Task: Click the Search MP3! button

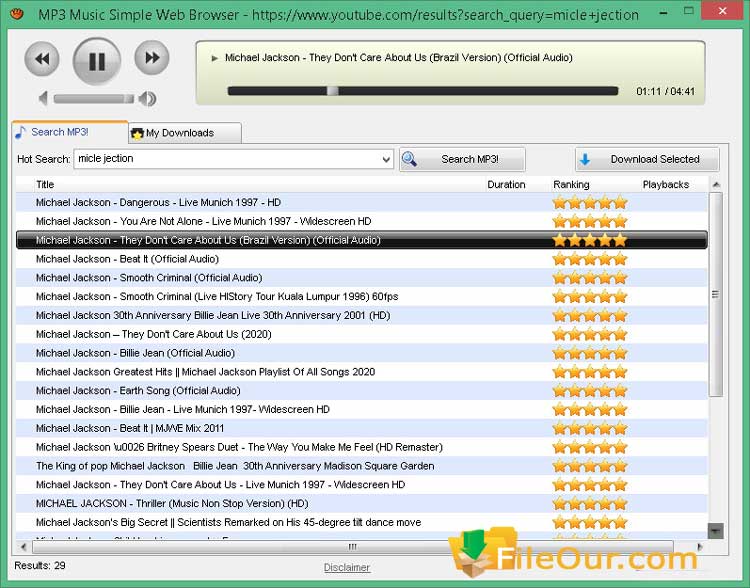Action: [462, 159]
